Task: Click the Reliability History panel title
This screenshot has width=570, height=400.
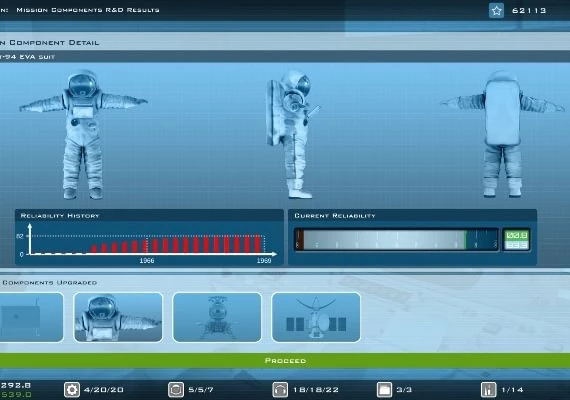Action: [x=60, y=216]
